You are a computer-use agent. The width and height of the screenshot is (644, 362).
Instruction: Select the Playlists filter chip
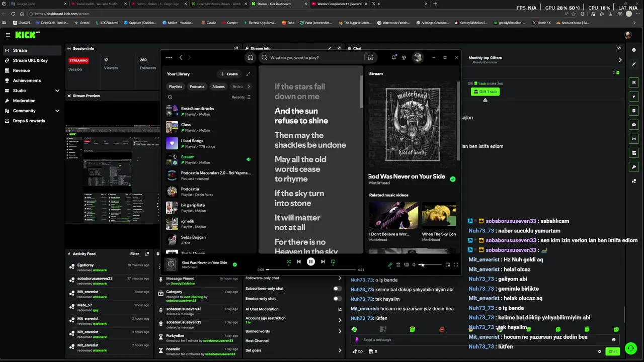(x=176, y=86)
